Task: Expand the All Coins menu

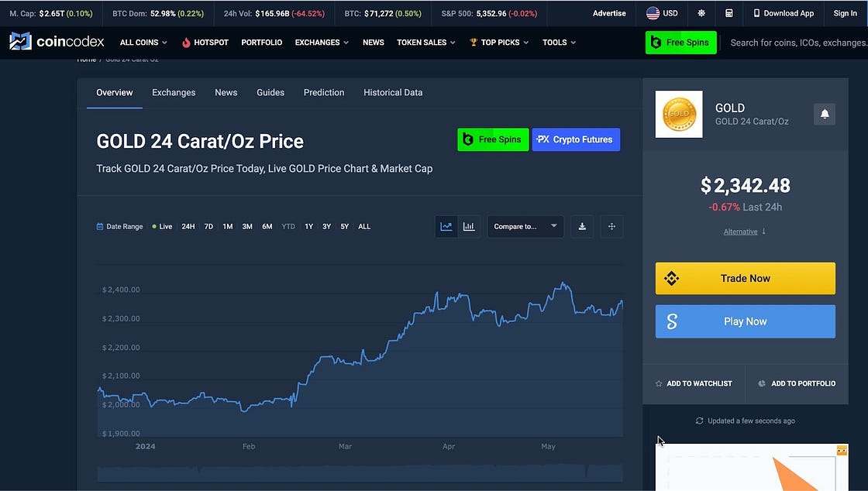Action: (143, 43)
